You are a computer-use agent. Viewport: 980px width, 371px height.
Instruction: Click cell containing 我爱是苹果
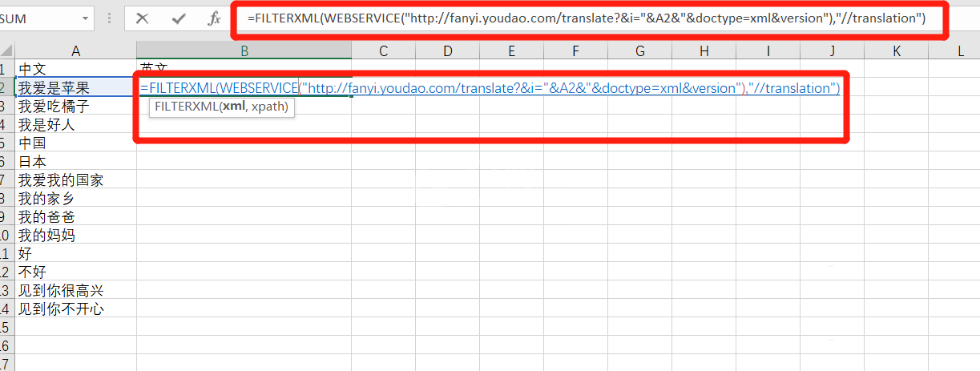(x=76, y=87)
